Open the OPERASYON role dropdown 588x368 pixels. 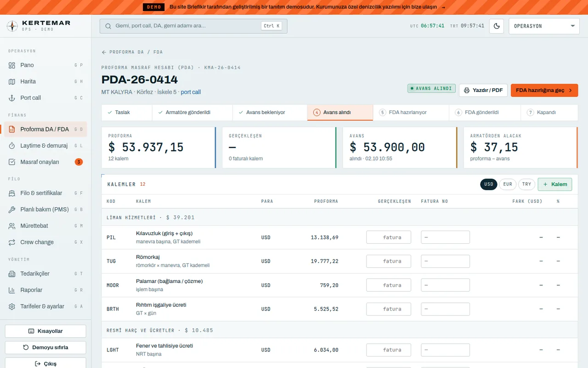pos(544,26)
